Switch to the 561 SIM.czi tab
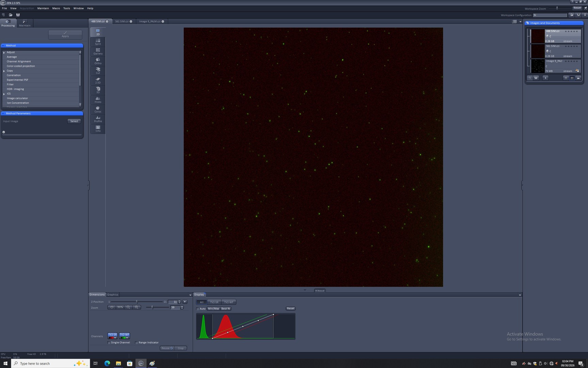 (x=122, y=21)
